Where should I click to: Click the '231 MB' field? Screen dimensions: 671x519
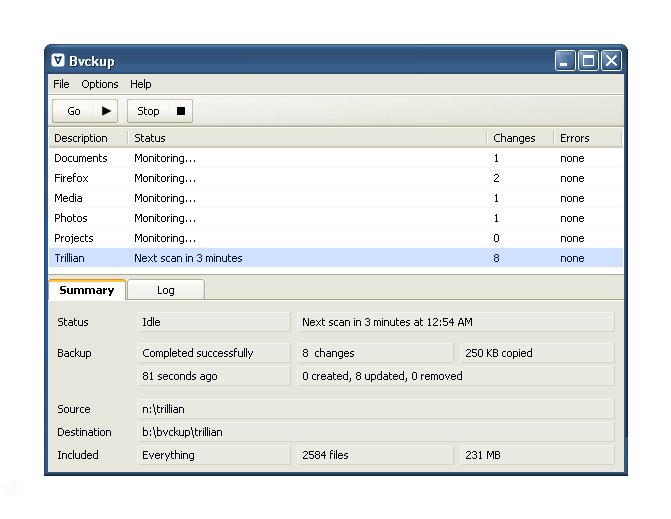click(537, 455)
